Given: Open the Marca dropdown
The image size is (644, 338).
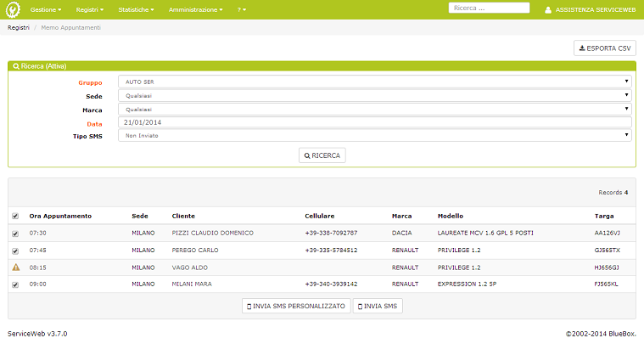Looking at the screenshot, I should pos(374,110).
